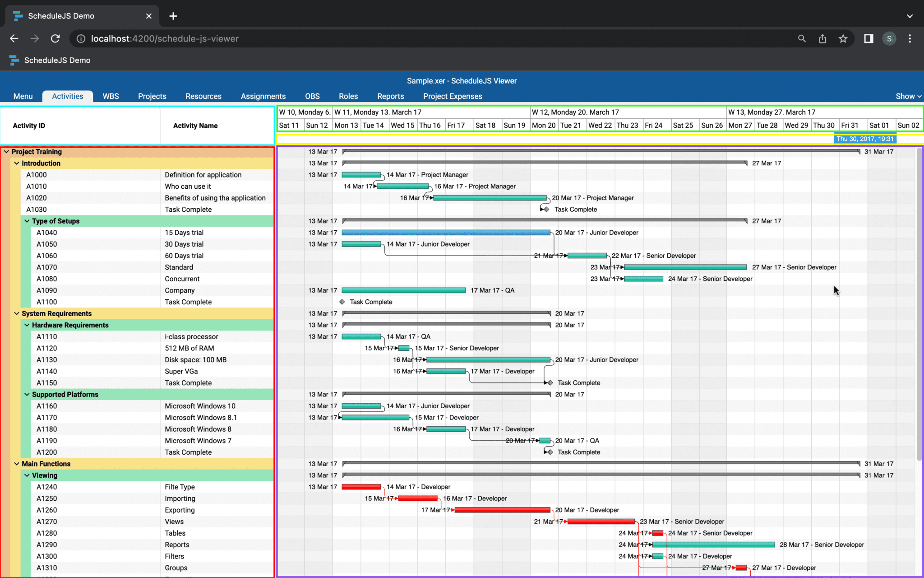
Task: Click the Thu 30 2017 current time marker
Action: click(x=865, y=139)
